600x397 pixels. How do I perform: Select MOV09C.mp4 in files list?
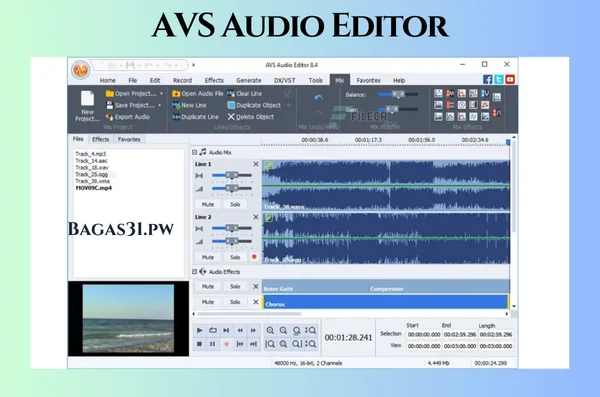click(94, 188)
